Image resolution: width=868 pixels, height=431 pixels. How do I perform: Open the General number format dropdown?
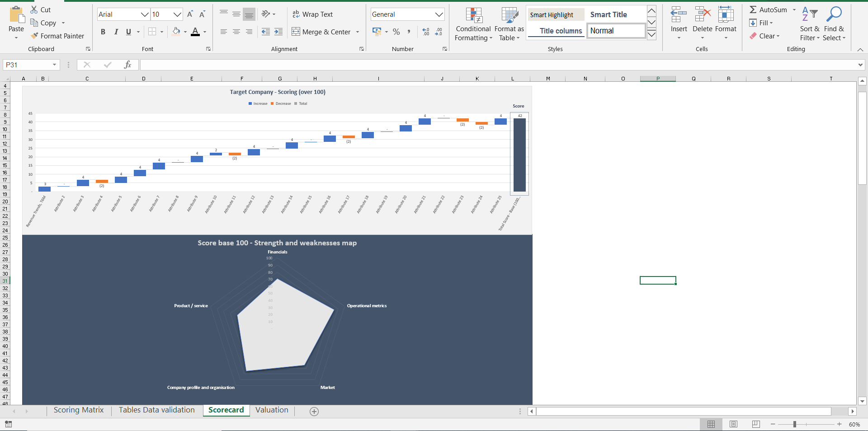(x=439, y=14)
